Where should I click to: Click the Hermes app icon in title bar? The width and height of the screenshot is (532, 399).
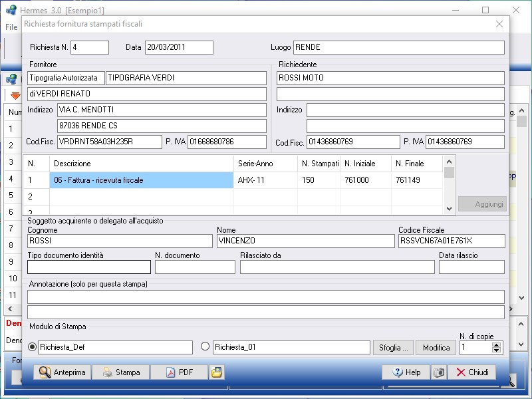(x=11, y=10)
